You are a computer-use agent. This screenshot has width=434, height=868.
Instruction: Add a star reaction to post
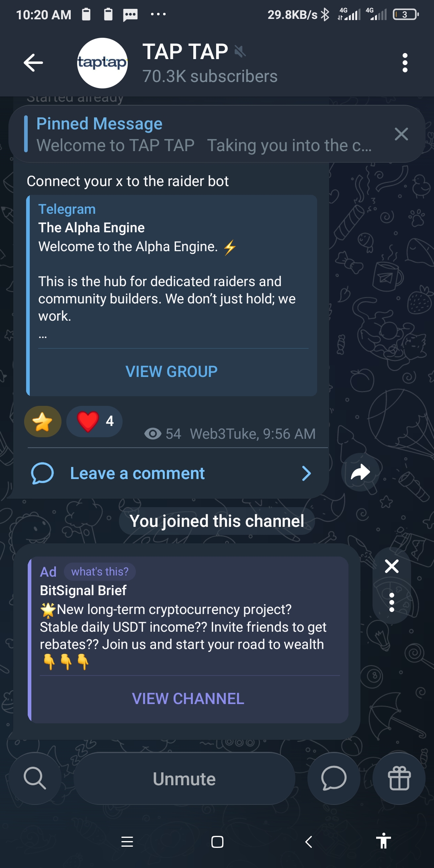(x=43, y=422)
